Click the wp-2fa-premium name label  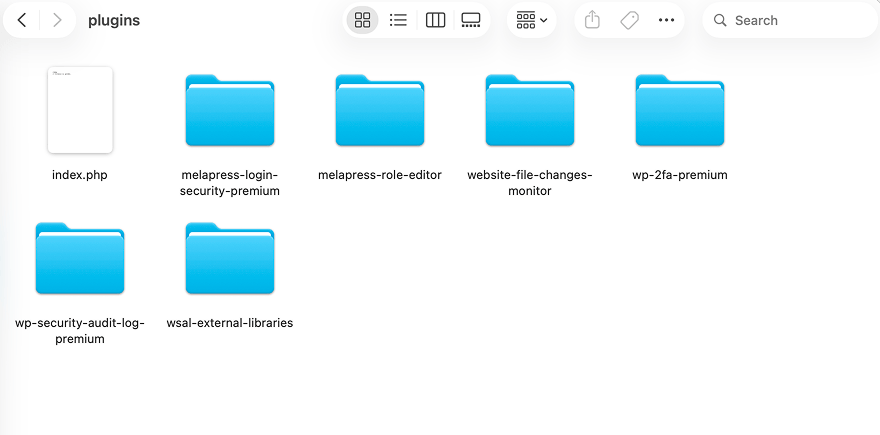pos(680,175)
